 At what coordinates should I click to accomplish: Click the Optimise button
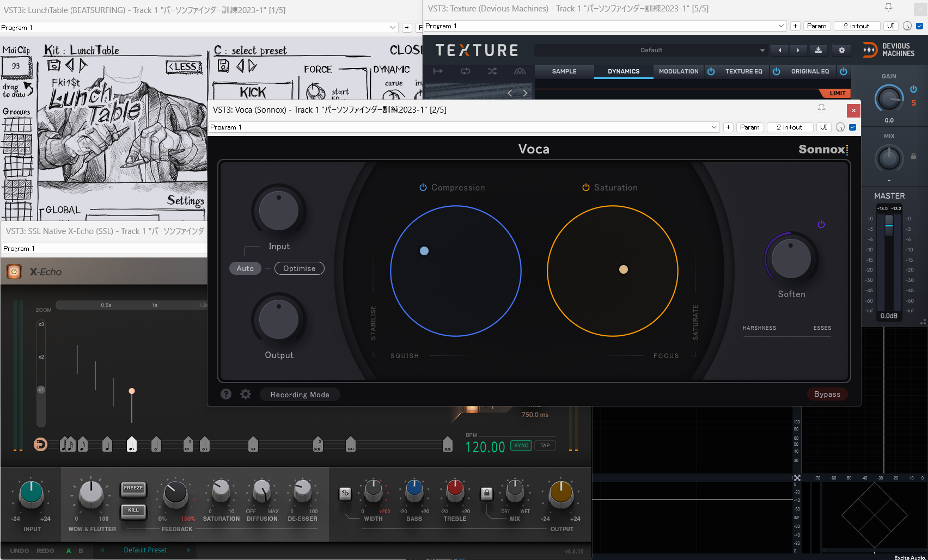pos(299,268)
